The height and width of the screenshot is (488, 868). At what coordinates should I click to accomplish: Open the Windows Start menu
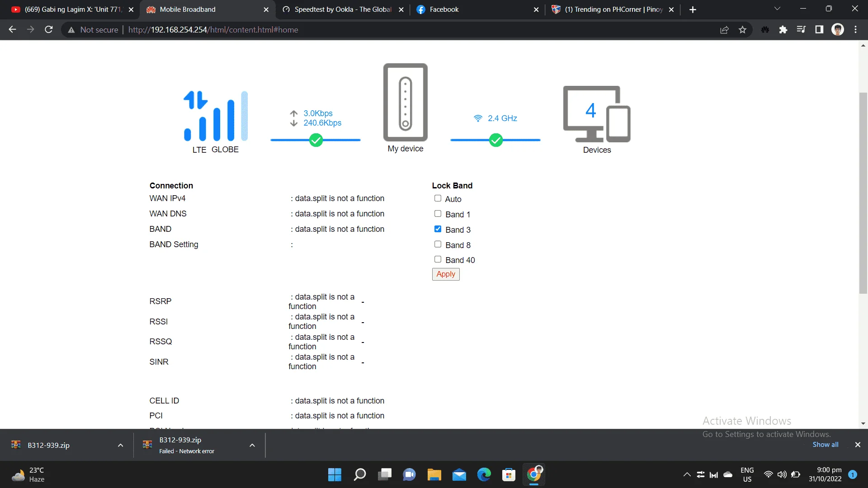(x=335, y=474)
